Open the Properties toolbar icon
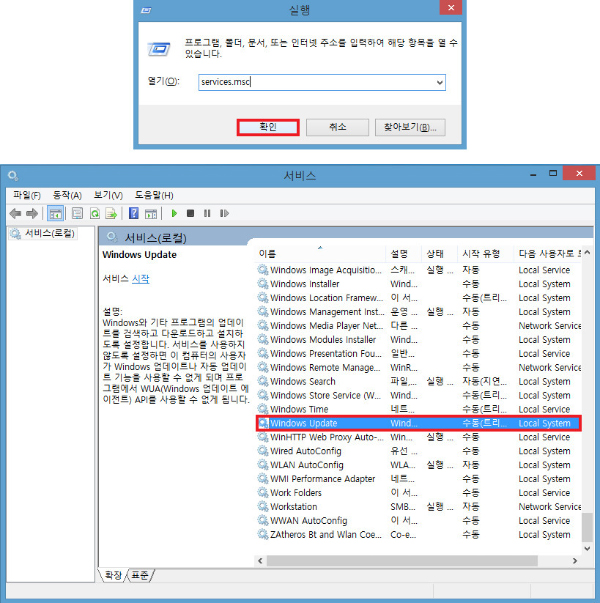Viewport: 600px width, 603px height. [x=77, y=213]
